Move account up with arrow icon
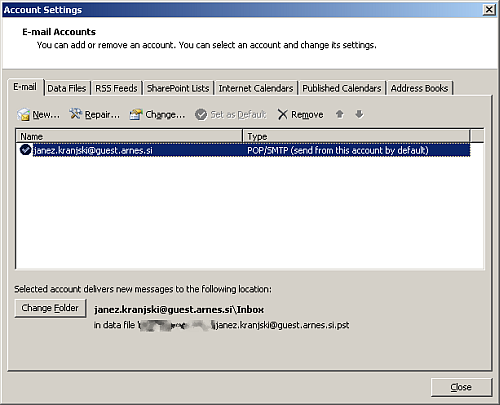The width and height of the screenshot is (500, 405). 339,114
